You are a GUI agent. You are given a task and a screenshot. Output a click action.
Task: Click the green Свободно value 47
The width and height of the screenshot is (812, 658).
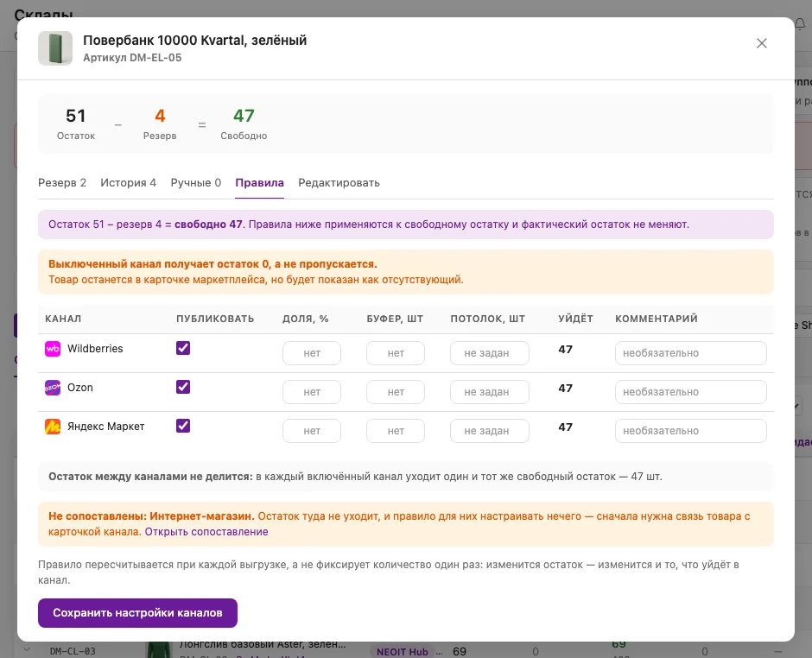pos(244,116)
